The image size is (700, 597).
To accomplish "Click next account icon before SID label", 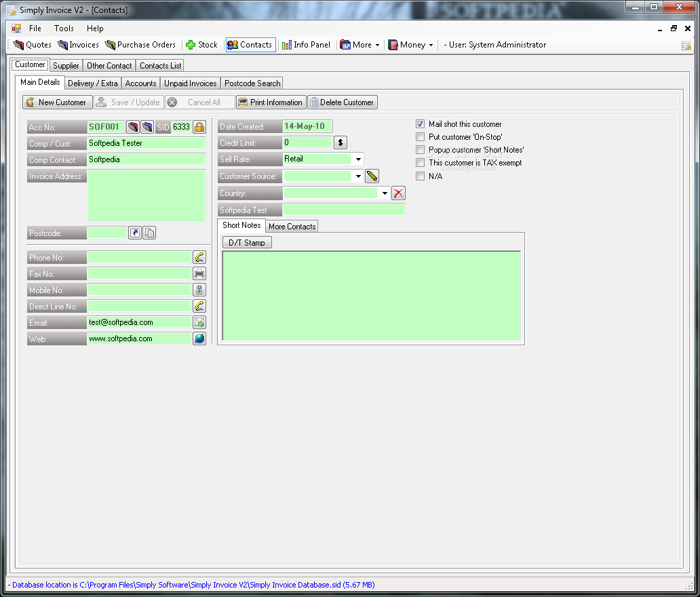I will (x=147, y=127).
